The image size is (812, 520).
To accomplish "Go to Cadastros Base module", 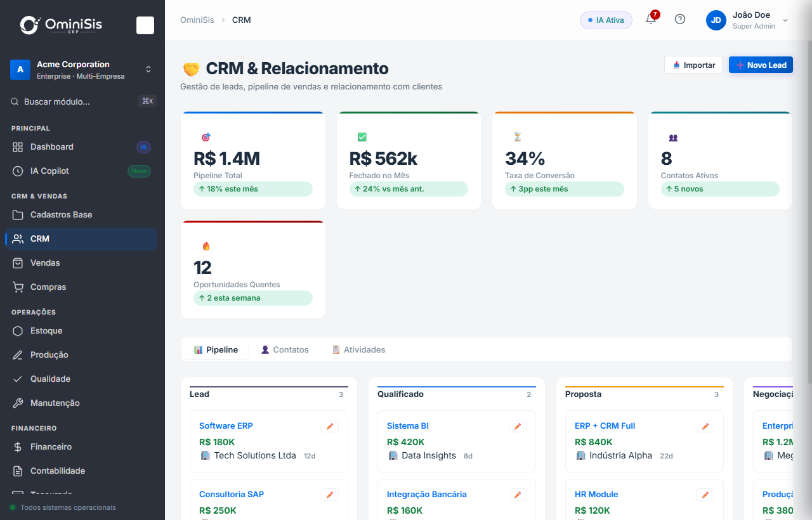I will (x=81, y=215).
